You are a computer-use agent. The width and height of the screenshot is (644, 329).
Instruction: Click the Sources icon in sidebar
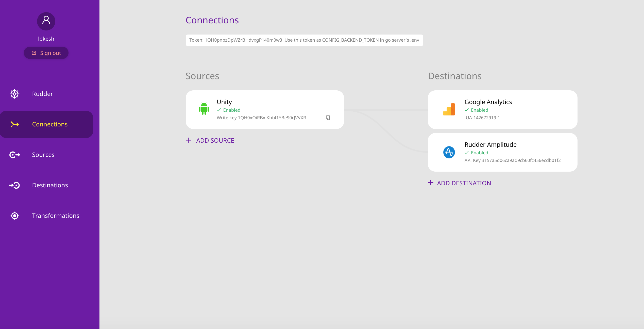[14, 155]
